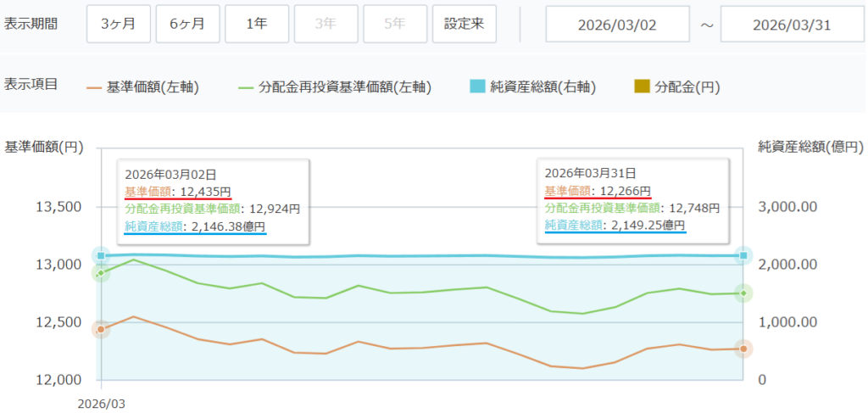This screenshot has width=868, height=413.
Task: Hide the 純資産総額(右軸) legend series
Action: pyautogui.click(x=542, y=87)
